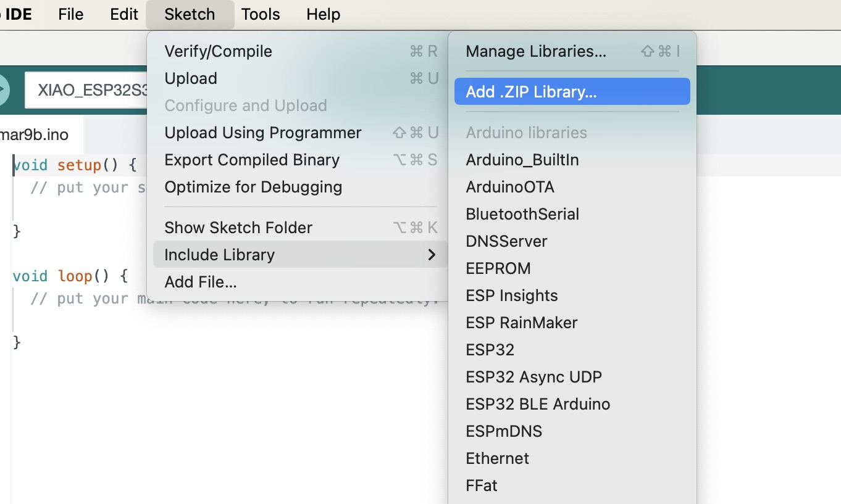Choose Upload from Sketch menu
Viewport: 841px width, 504px height.
(x=300, y=78)
